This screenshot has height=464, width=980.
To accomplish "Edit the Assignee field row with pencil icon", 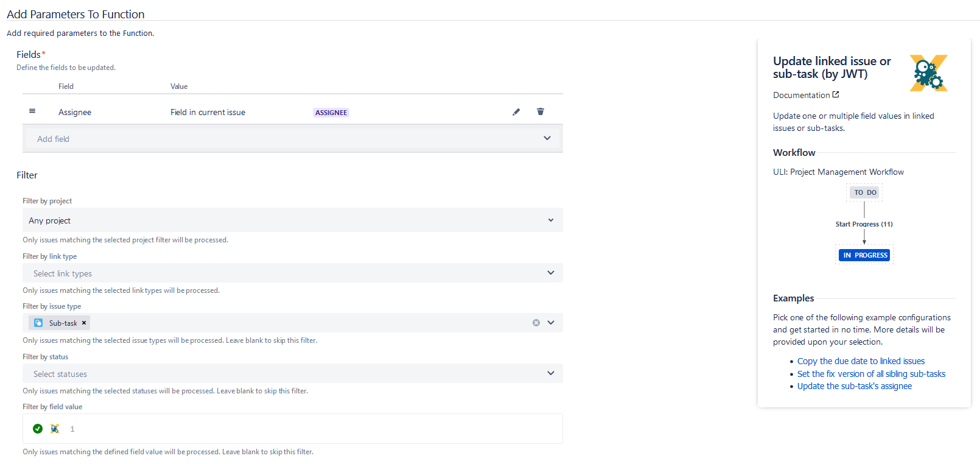I will tap(516, 112).
